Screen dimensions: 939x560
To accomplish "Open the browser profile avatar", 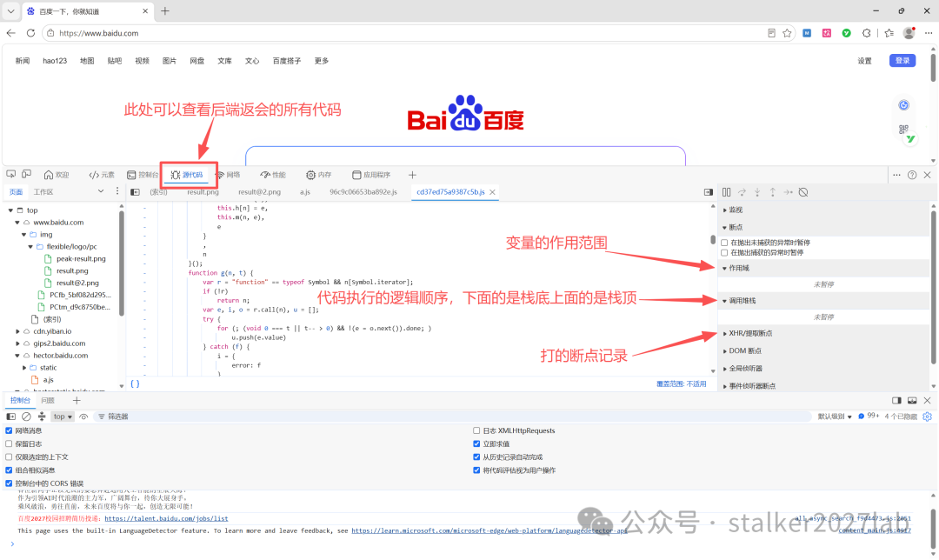I will [x=909, y=33].
